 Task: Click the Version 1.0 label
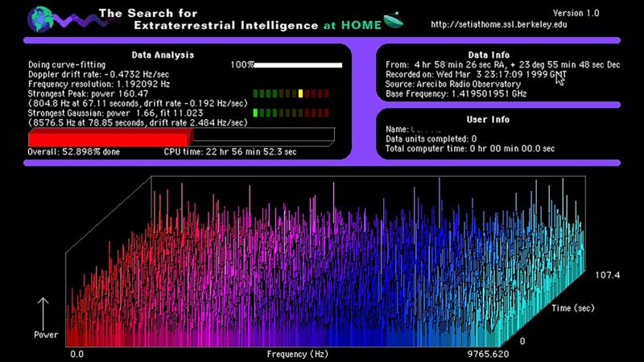pos(575,12)
